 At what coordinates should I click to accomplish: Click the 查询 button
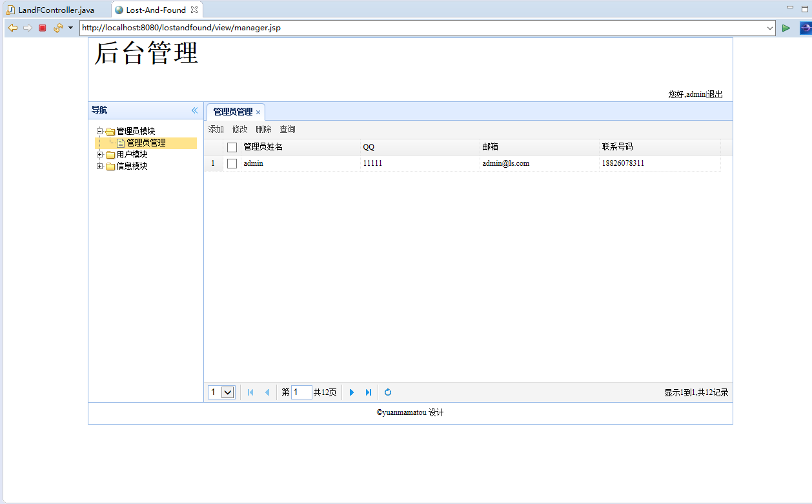[287, 129]
